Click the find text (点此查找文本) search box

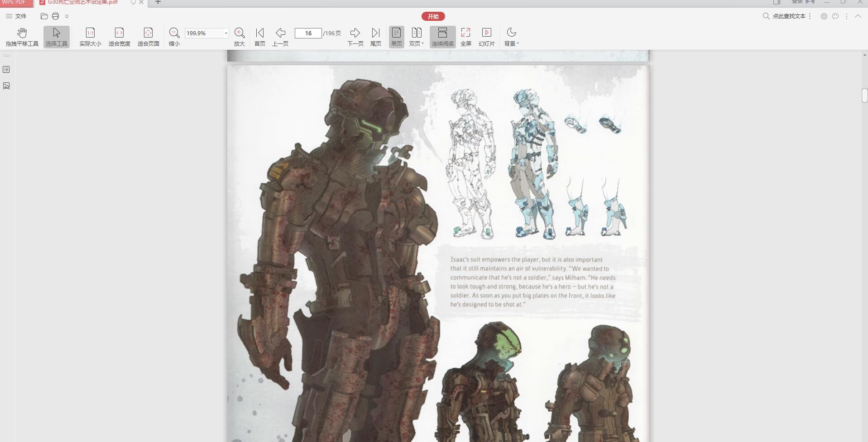pyautogui.click(x=788, y=16)
